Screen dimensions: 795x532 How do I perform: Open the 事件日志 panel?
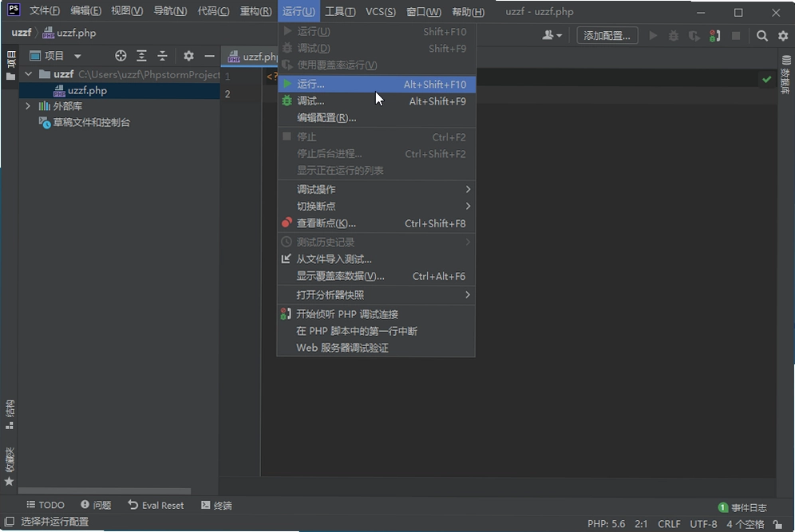pyautogui.click(x=743, y=508)
